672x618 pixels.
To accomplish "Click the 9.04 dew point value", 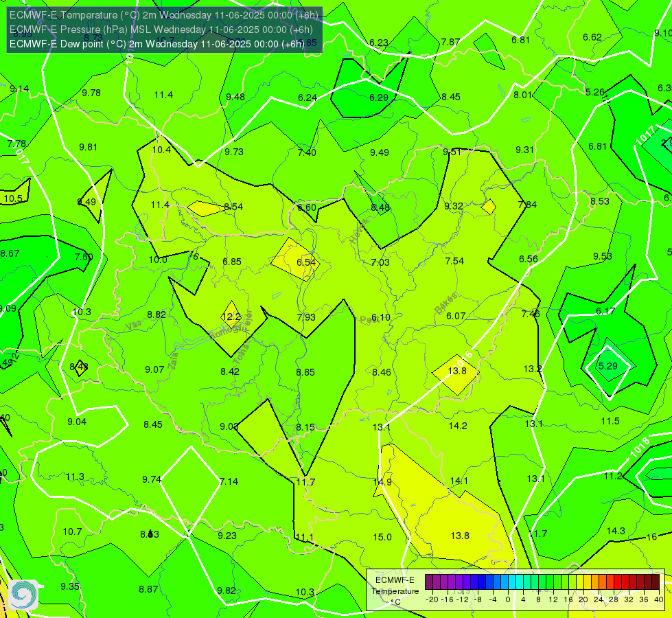I will (77, 422).
